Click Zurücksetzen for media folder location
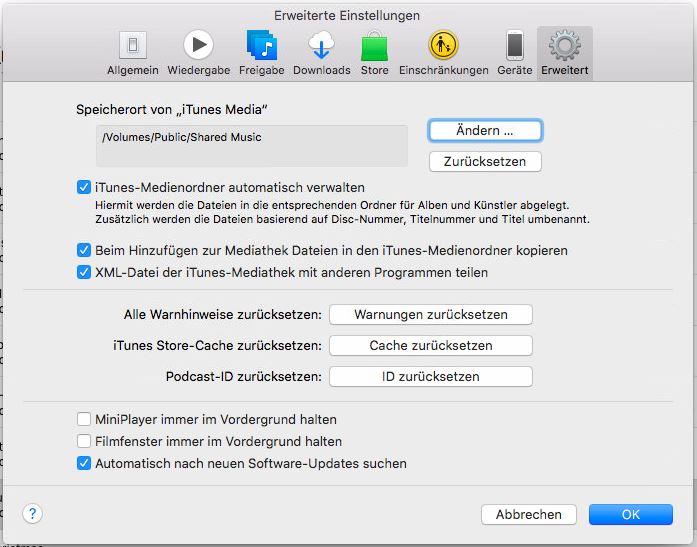This screenshot has height=547, width=697. (485, 161)
